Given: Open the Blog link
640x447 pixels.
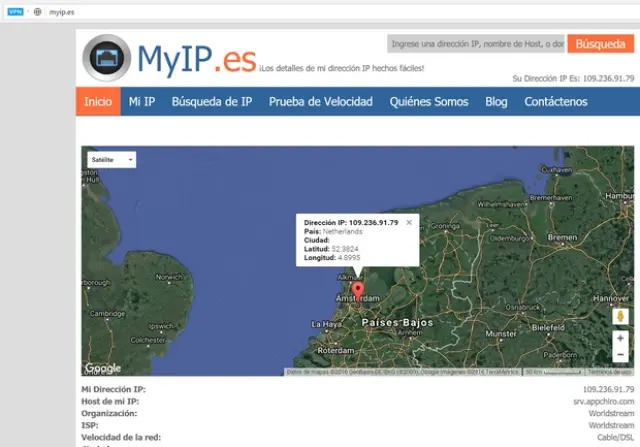Looking at the screenshot, I should 496,102.
